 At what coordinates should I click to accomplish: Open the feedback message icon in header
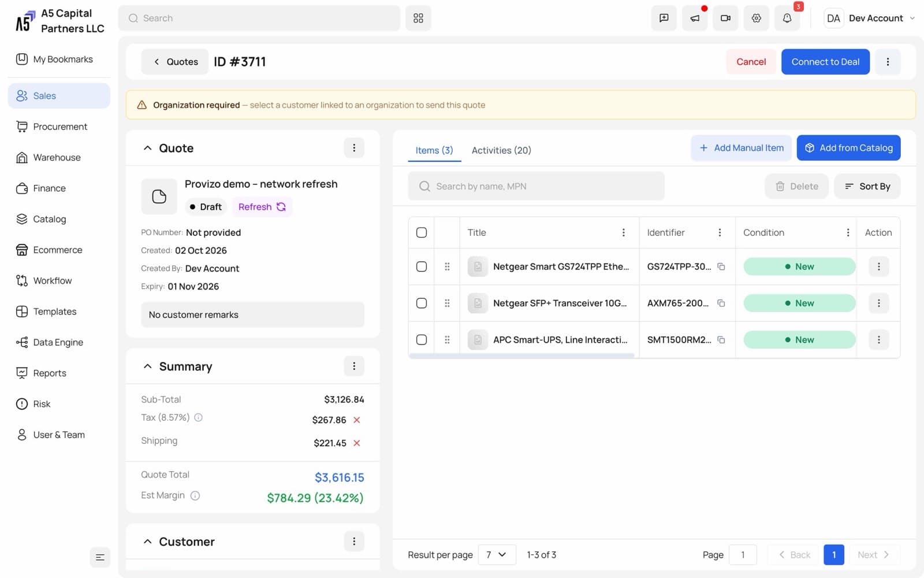coord(664,18)
